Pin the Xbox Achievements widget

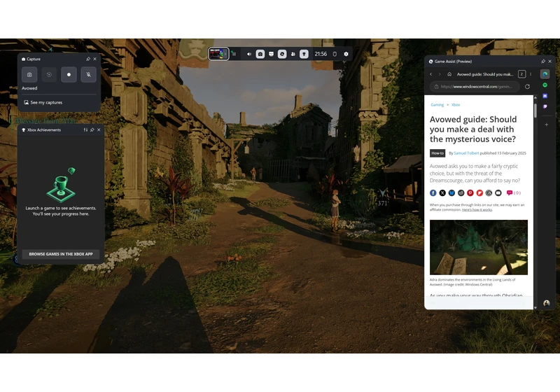92,130
